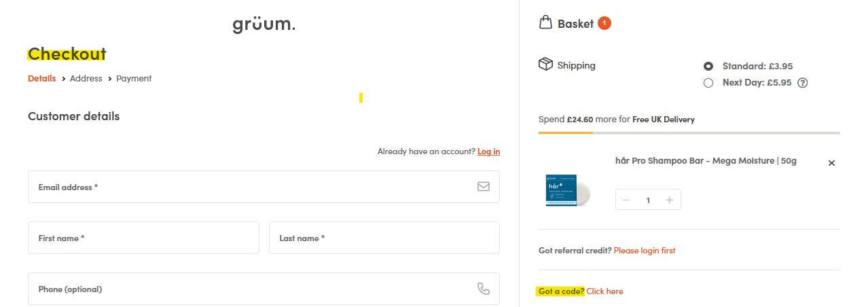Click the basket bag icon
868x307 pixels.
click(x=545, y=23)
